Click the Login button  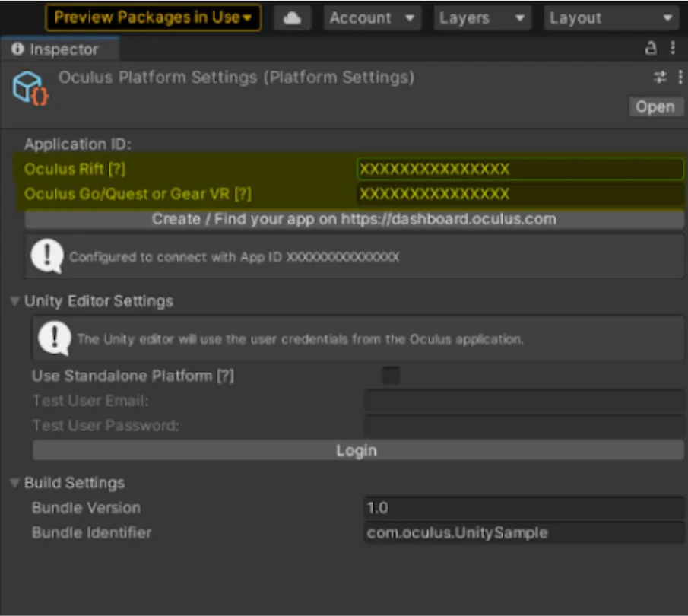pyautogui.click(x=358, y=450)
